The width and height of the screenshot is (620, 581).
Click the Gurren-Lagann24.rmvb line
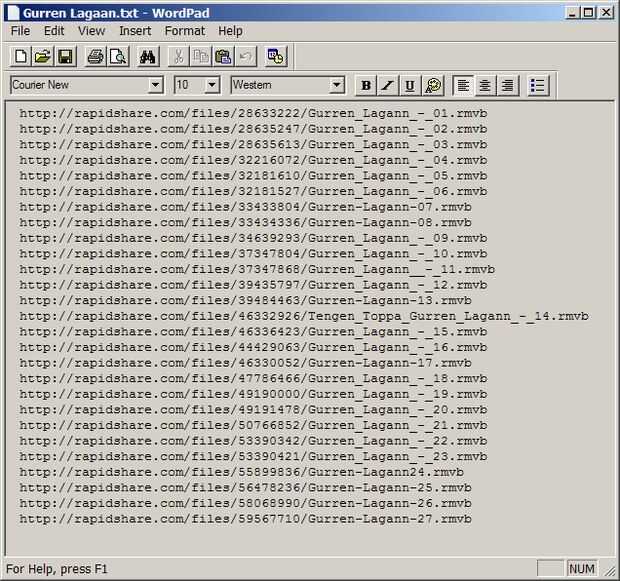[x=241, y=472]
